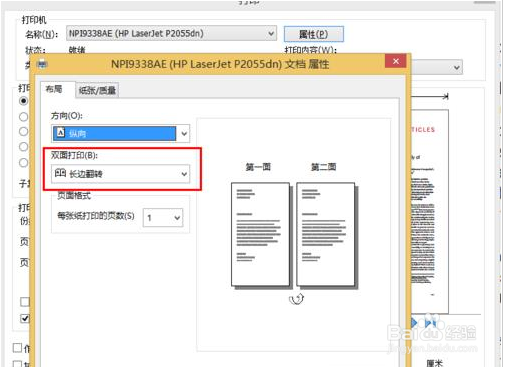The height and width of the screenshot is (367, 505).
Task: Jump to last page in the print preview
Action: (430, 323)
